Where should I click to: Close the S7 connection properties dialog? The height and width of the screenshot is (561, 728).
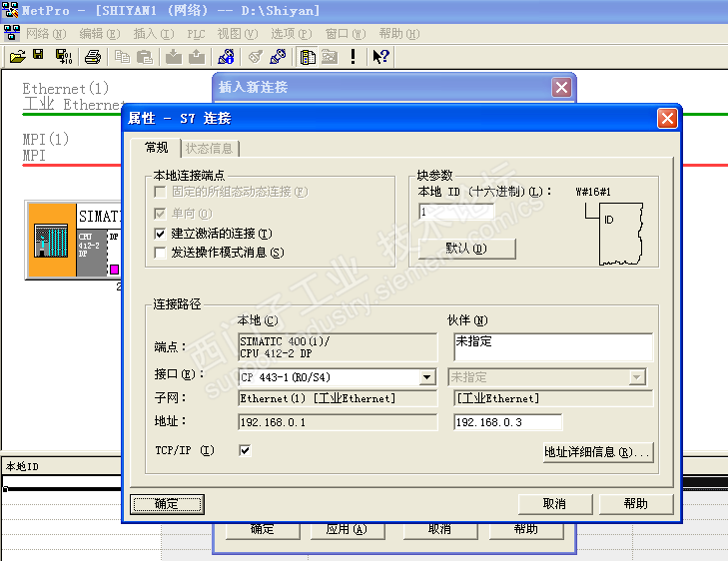(x=668, y=119)
